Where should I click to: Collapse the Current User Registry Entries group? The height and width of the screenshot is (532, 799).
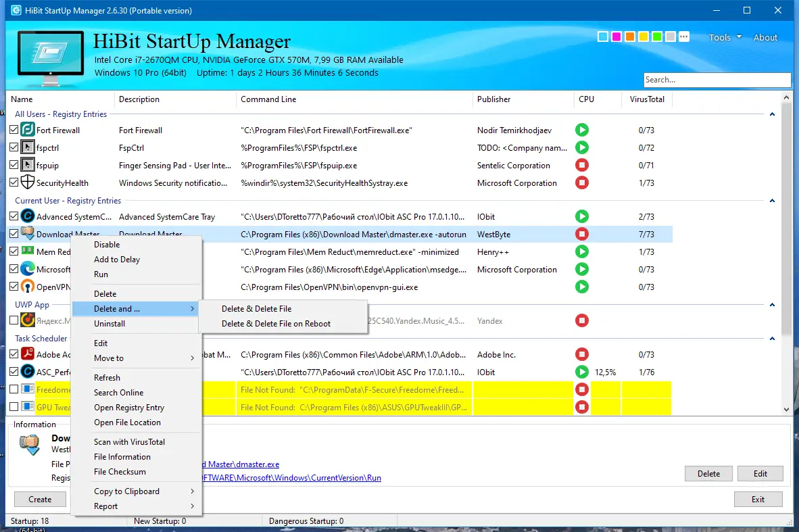(x=772, y=201)
